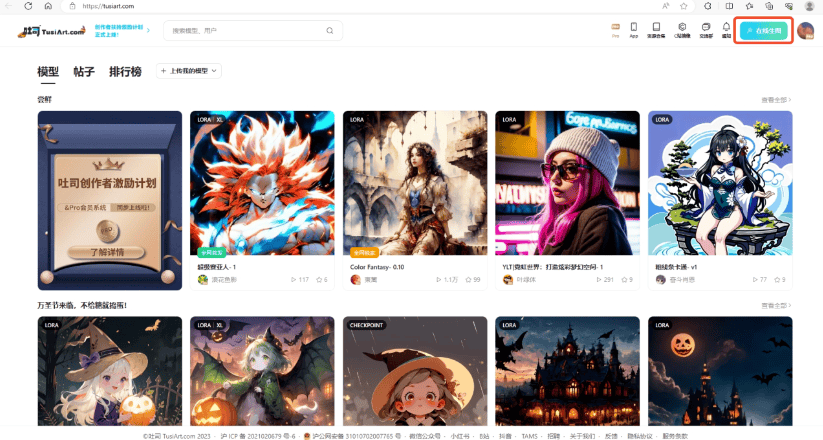Open the user avatar in site header

click(805, 31)
